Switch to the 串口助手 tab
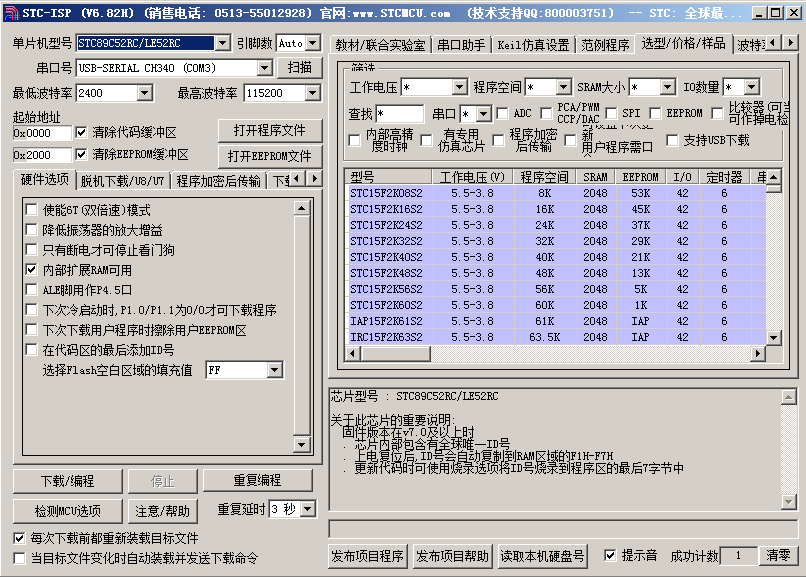806x577 pixels. (461, 46)
